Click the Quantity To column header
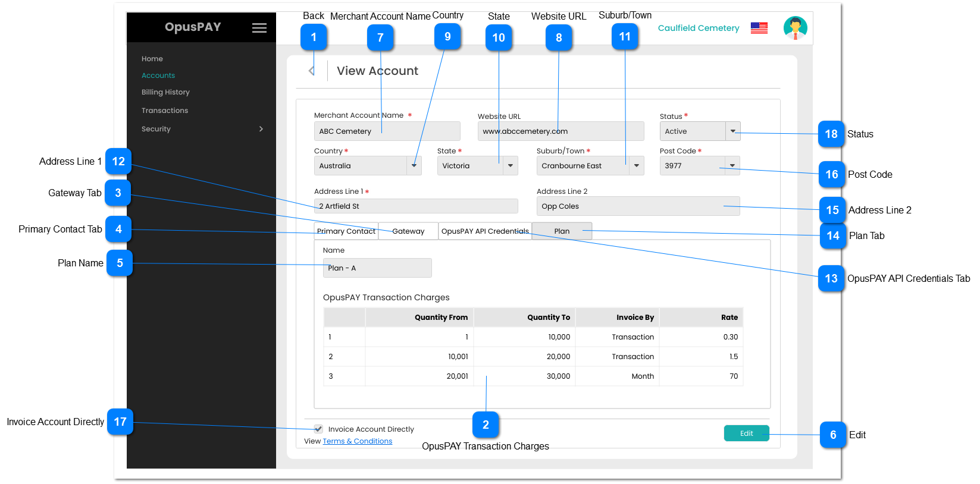The image size is (980, 484). 525,317
